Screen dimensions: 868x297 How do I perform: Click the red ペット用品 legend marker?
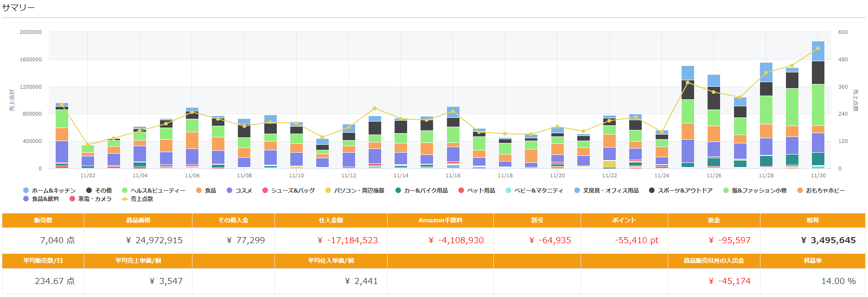tap(461, 191)
